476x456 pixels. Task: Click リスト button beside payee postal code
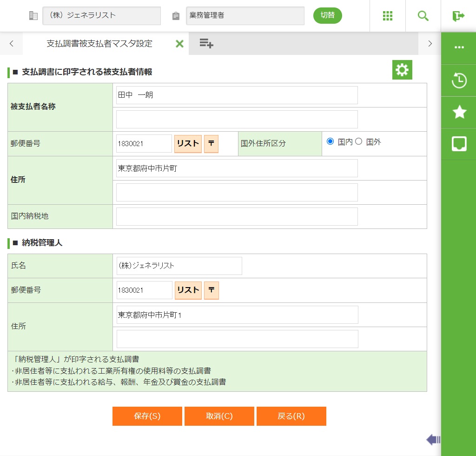coord(188,144)
